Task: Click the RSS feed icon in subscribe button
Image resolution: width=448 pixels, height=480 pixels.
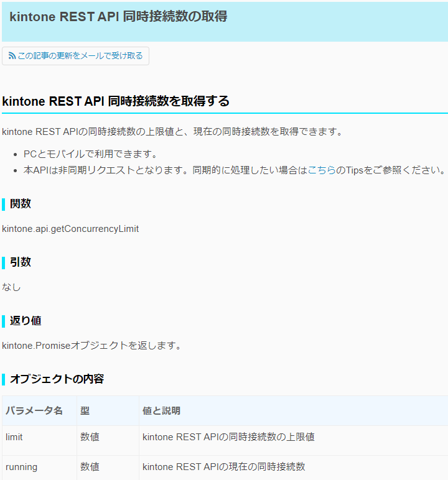Action: (12, 56)
